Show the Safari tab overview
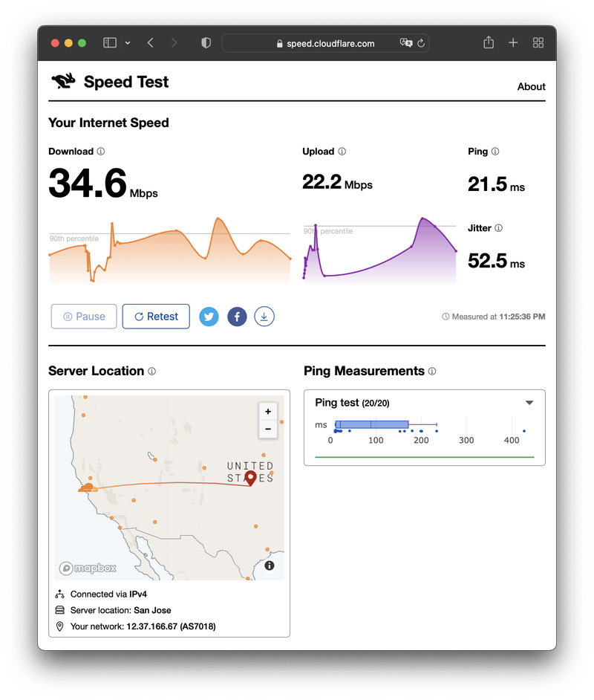594x700 pixels. pyautogui.click(x=538, y=43)
